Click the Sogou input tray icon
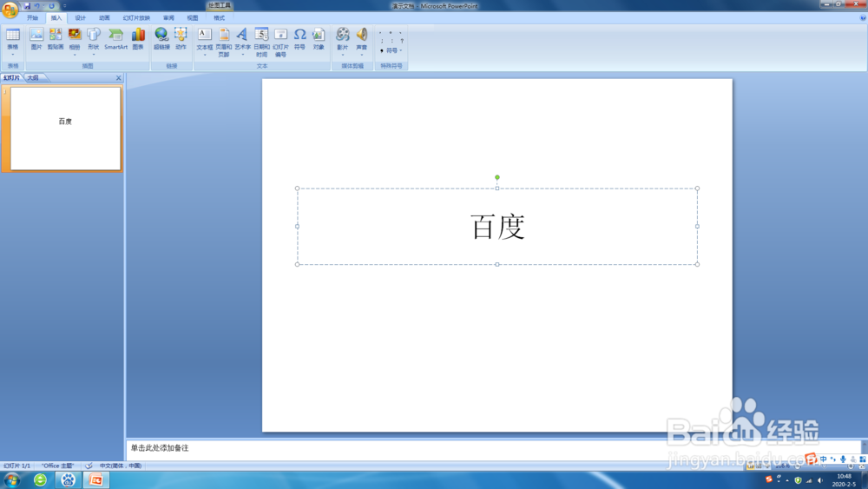 click(x=769, y=479)
